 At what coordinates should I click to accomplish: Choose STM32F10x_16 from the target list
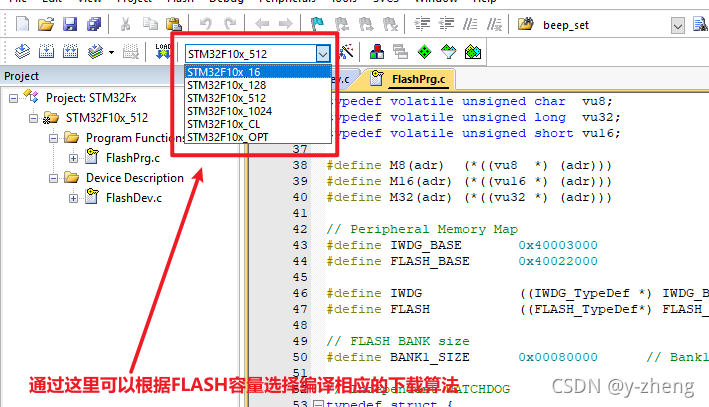click(x=258, y=72)
